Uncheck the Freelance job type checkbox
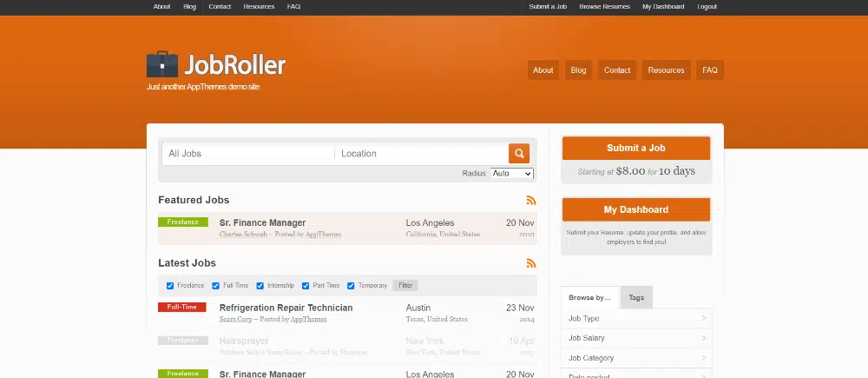 point(170,286)
